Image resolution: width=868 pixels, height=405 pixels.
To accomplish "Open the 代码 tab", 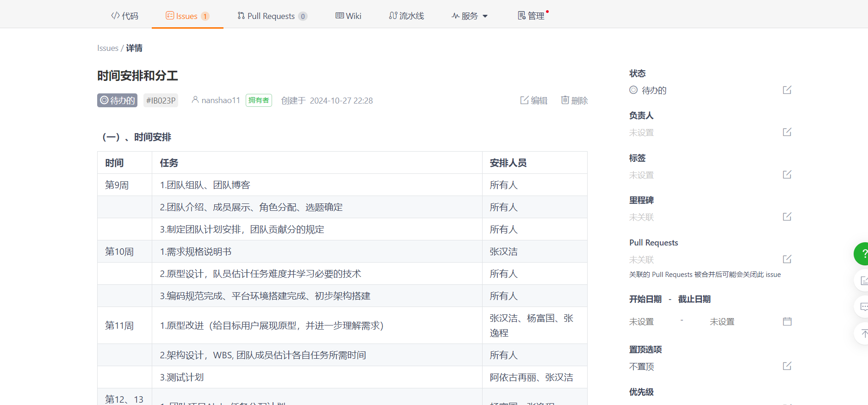I will (124, 16).
